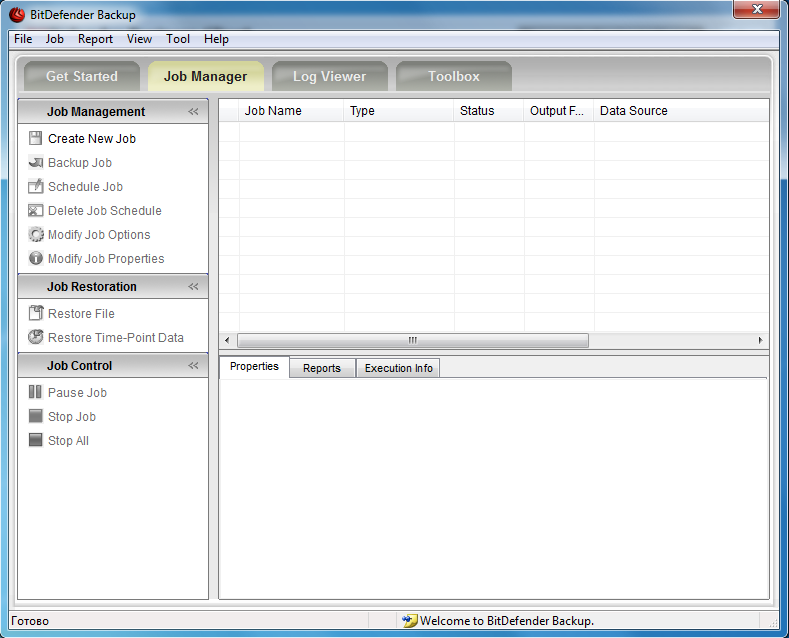Click the Delete Job Schedule icon

35,210
